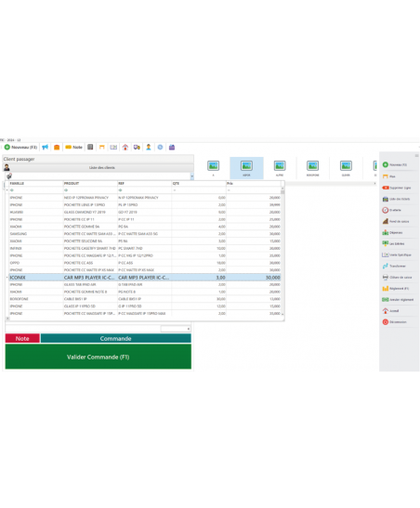Select the BOROFONE category thumbnail
Image resolution: width=420 pixels, height=508 pixels.
point(313,168)
